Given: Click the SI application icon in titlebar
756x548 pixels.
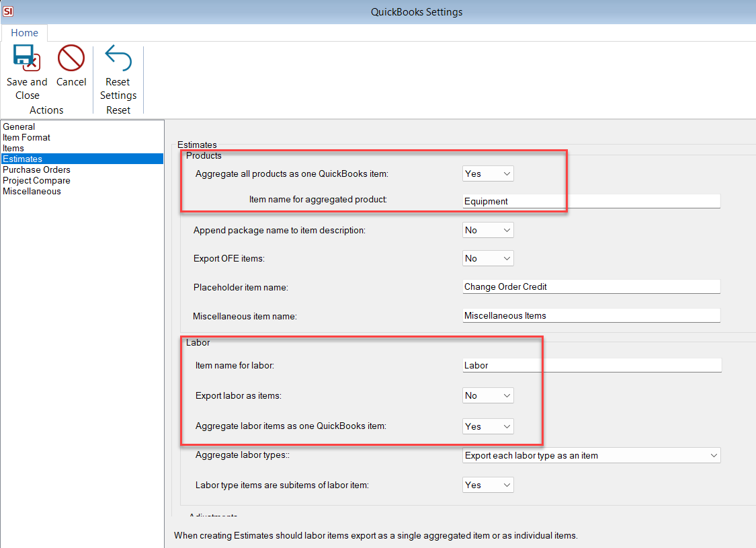Looking at the screenshot, I should click(8, 11).
